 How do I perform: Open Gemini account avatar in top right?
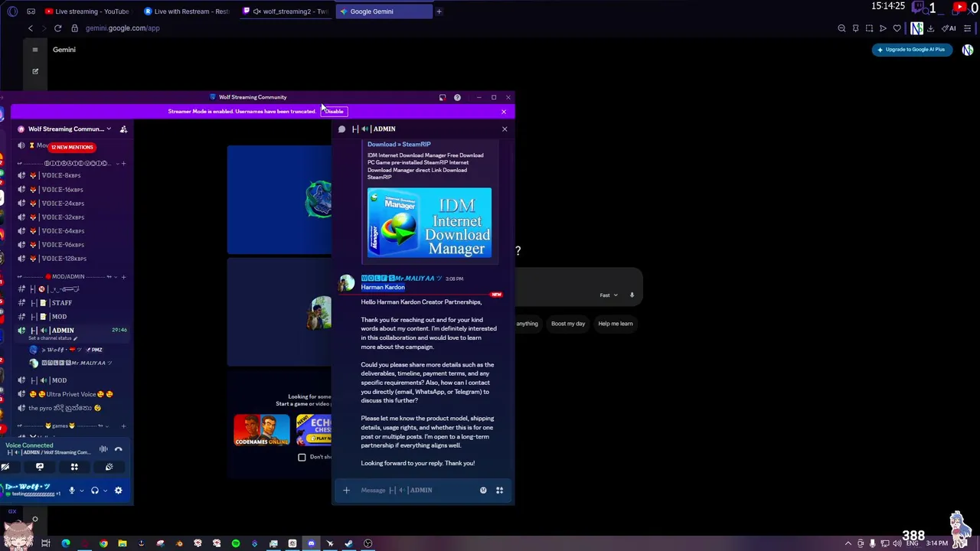pos(968,50)
